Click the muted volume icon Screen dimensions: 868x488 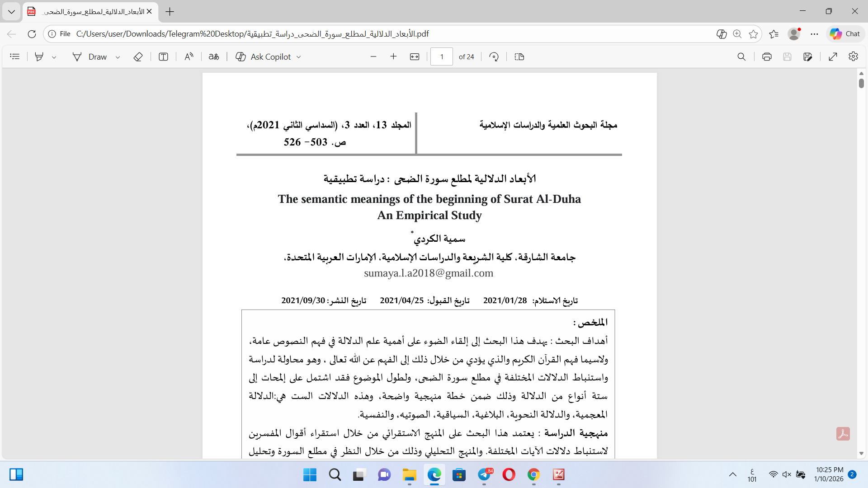point(787,475)
